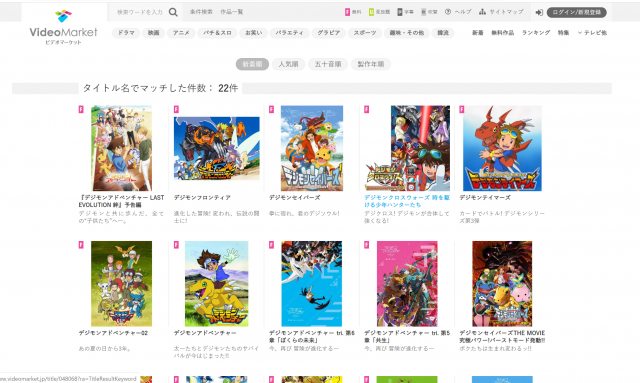The width and height of the screenshot is (640, 383).
Task: Click F badge on デジモンクロスウォーズ card
Action: [x=367, y=109]
